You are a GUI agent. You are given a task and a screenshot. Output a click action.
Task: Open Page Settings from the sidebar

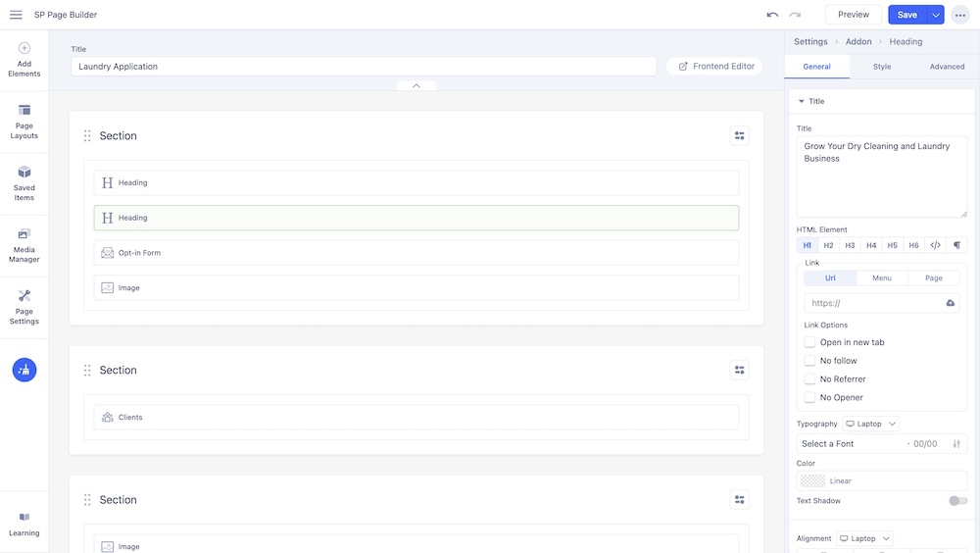tap(24, 307)
